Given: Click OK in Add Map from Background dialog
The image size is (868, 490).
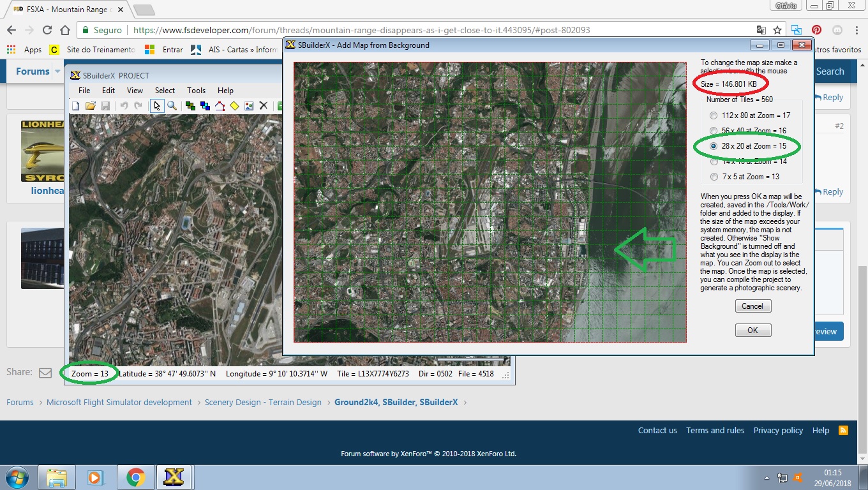Looking at the screenshot, I should (x=752, y=330).
